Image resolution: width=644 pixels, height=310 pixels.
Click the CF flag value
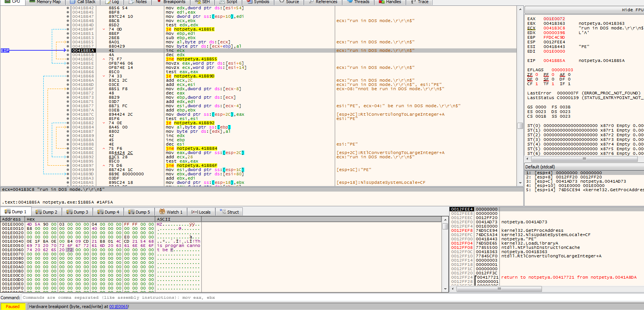point(537,84)
